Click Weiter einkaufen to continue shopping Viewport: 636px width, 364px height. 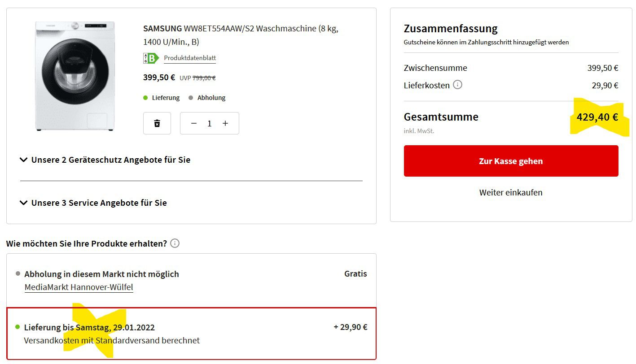tap(511, 192)
